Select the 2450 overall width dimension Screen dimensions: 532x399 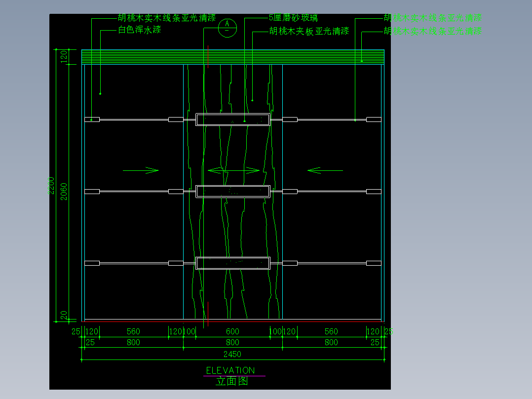pyautogui.click(x=232, y=354)
